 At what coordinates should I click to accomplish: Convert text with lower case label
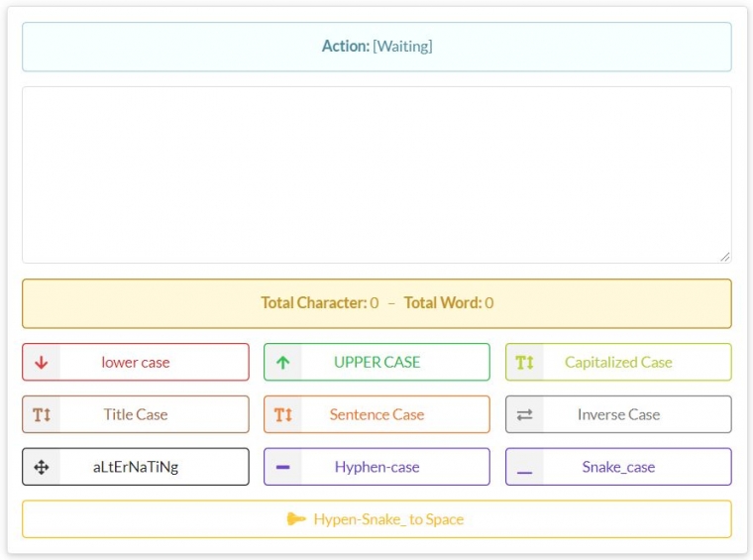(136, 362)
